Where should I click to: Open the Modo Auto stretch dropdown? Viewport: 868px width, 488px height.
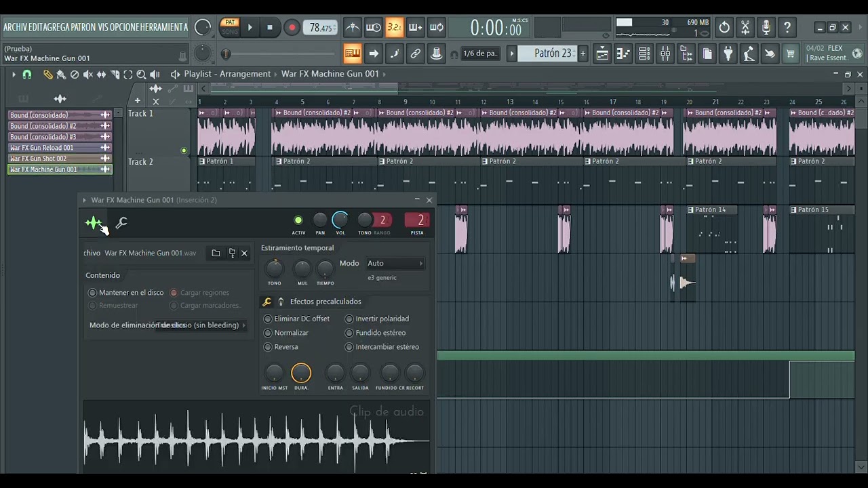(x=395, y=263)
